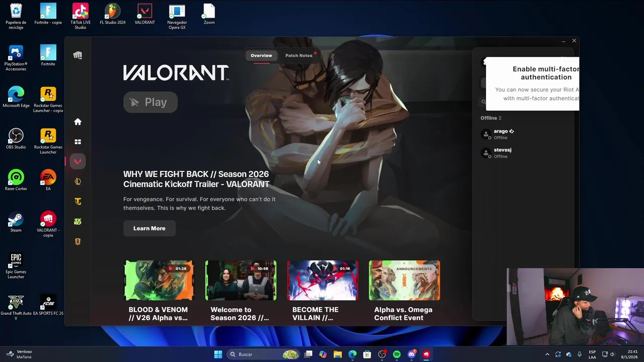Open File Explorer from the taskbar

click(x=338, y=354)
